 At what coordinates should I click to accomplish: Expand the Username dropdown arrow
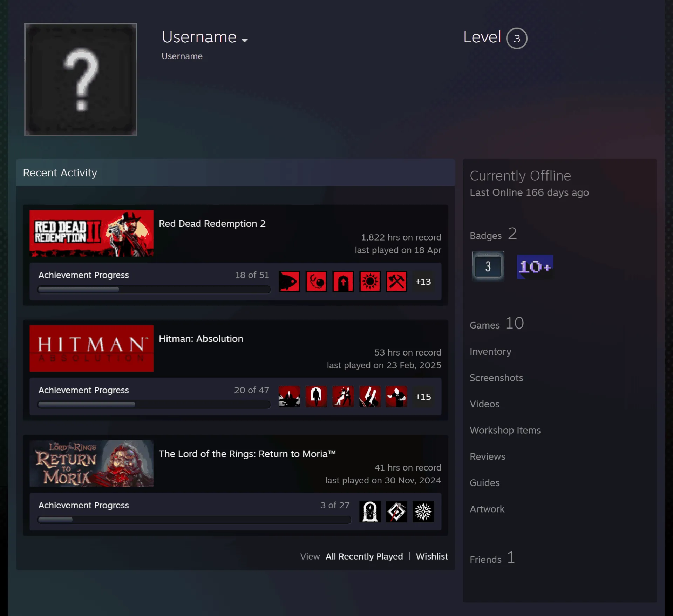point(245,40)
